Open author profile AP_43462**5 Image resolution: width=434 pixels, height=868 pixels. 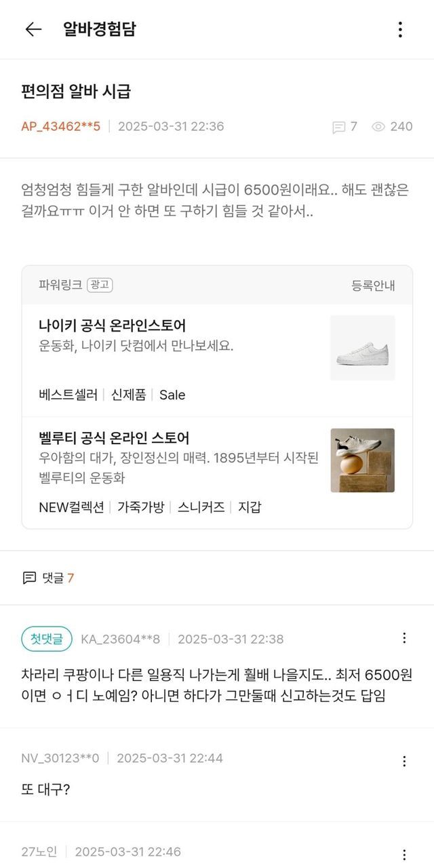tap(61, 126)
